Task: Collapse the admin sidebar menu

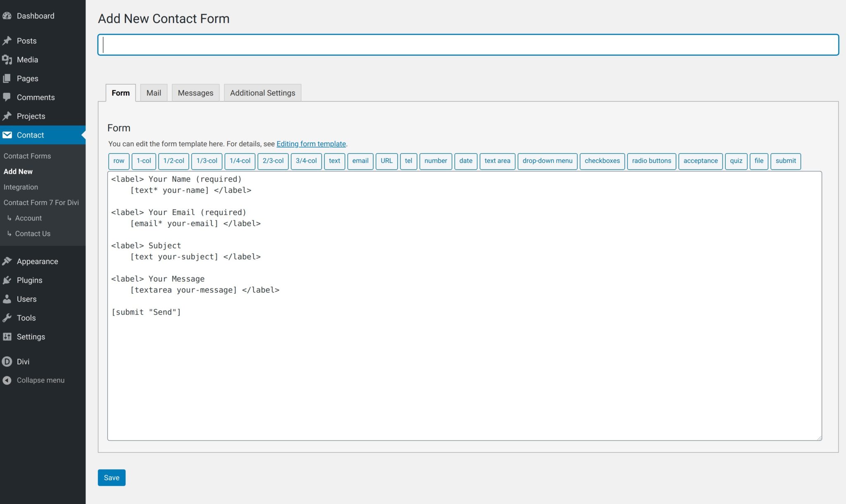Action: pyautogui.click(x=7, y=380)
